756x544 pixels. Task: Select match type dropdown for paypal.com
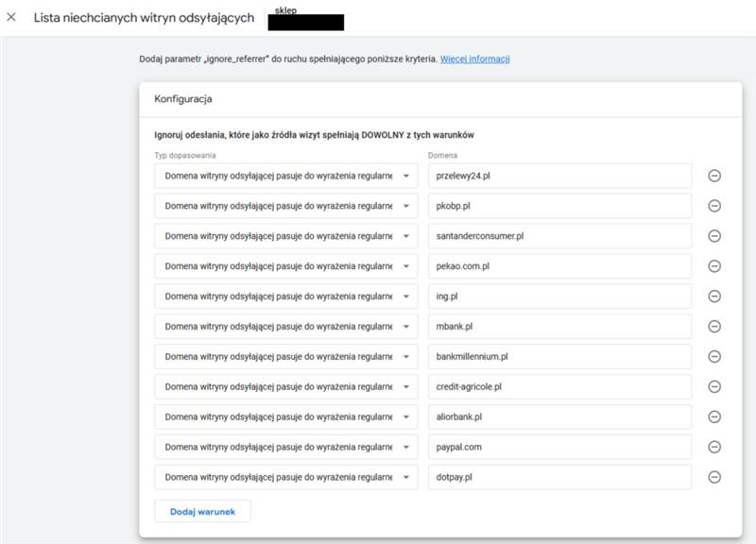point(285,447)
